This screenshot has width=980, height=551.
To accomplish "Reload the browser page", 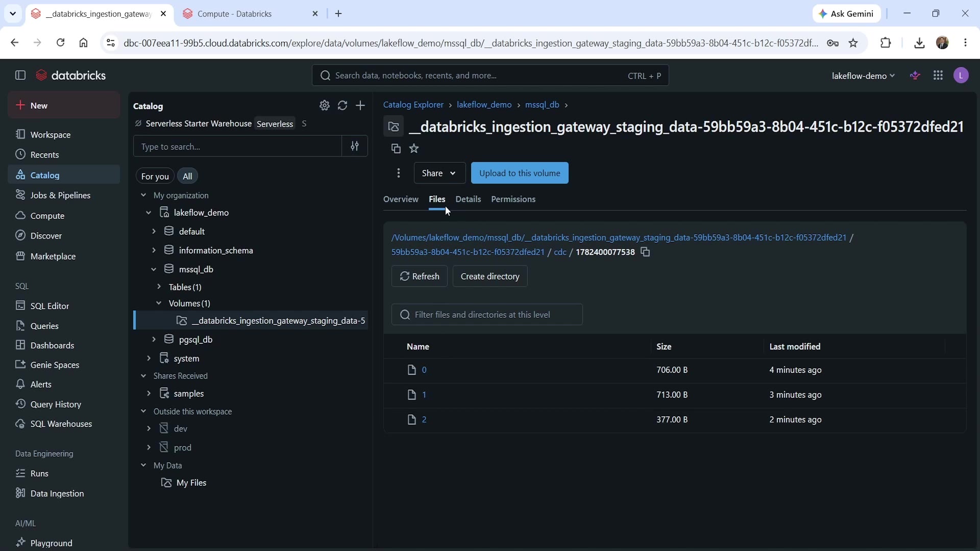I will point(60,43).
